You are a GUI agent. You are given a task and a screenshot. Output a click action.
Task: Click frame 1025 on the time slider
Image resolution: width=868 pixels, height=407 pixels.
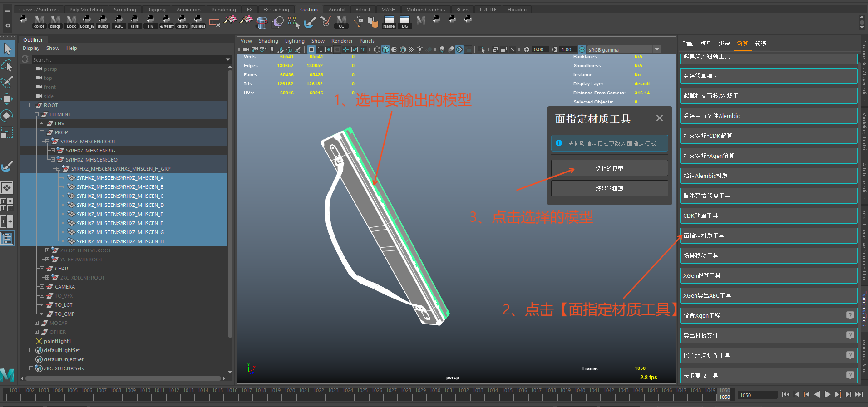[x=362, y=393]
